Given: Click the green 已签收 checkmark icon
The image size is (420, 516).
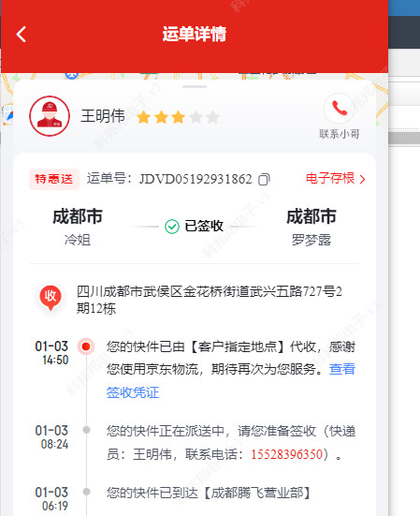Looking at the screenshot, I should tap(172, 227).
